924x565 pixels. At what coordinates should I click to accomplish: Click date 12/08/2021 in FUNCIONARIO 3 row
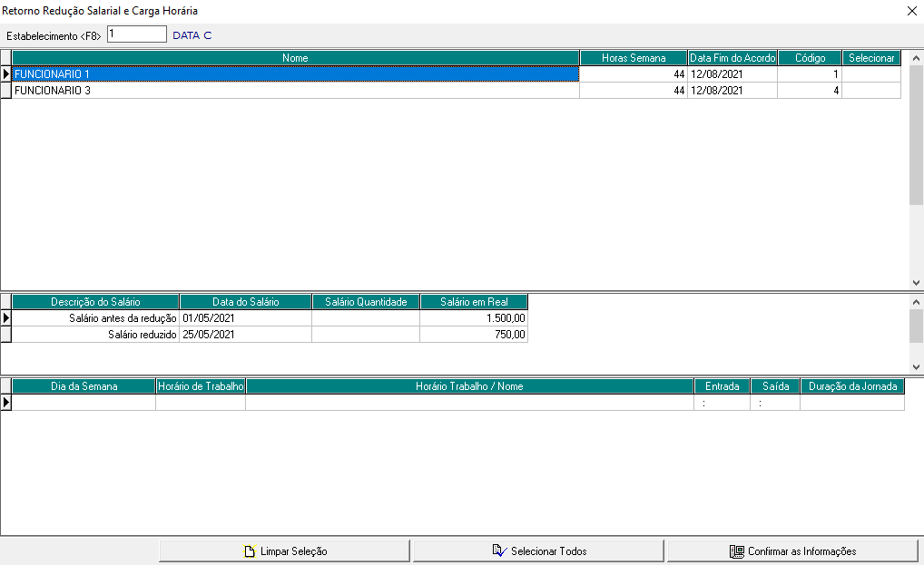(x=732, y=91)
